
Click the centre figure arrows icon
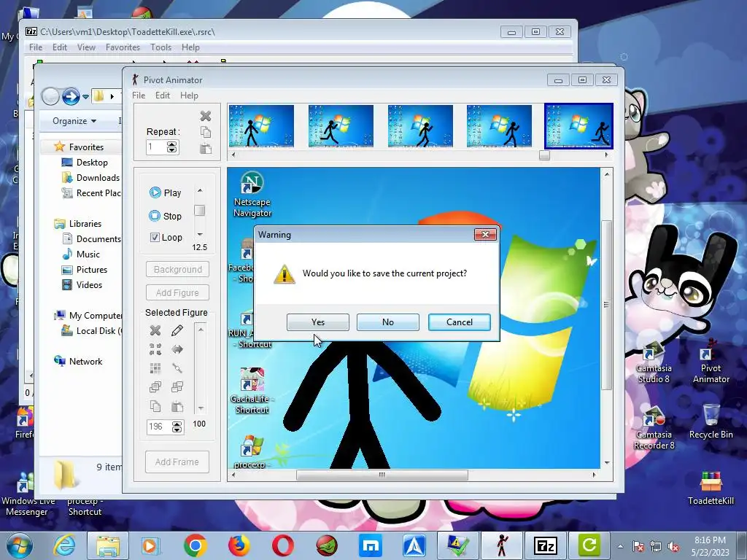coord(155,349)
